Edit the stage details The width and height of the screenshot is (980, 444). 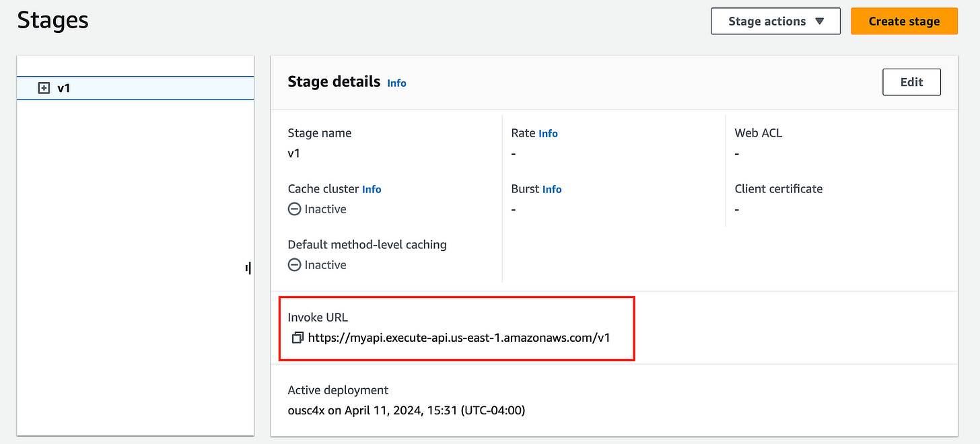tap(911, 82)
